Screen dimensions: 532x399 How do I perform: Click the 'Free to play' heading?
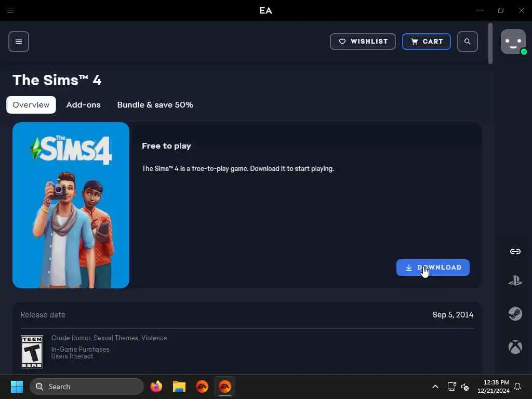tap(167, 146)
